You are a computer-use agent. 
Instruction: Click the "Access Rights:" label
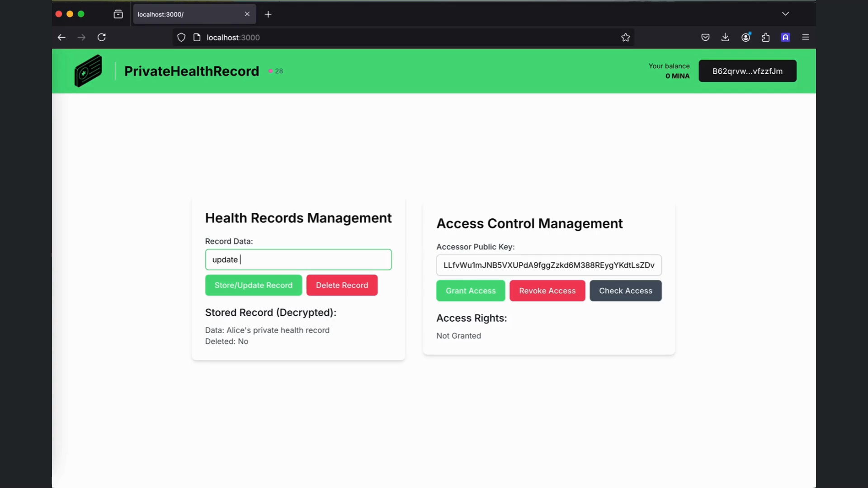[472, 318]
